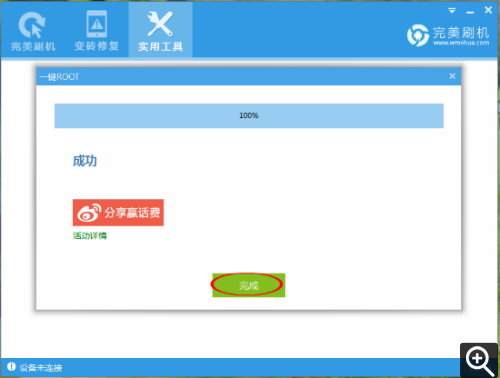500x378 pixels.
Task: Click the 设备未连接 status text
Action: point(41,368)
